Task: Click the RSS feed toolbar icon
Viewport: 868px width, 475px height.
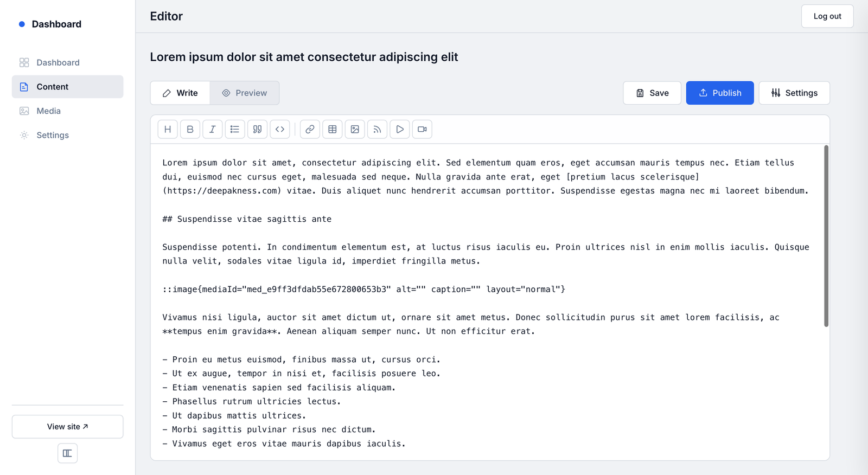Action: coord(377,129)
